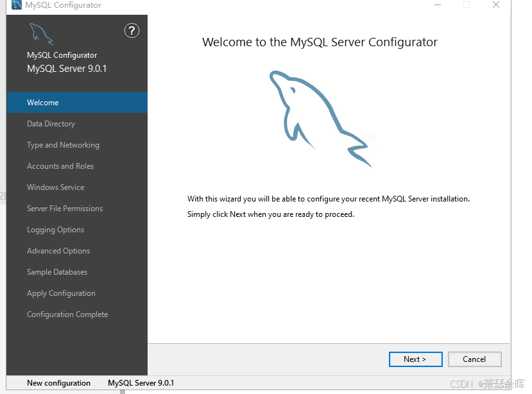Click the 'Welcome to the MySQL Server Configurator' heading
The width and height of the screenshot is (532, 394).
coord(320,42)
